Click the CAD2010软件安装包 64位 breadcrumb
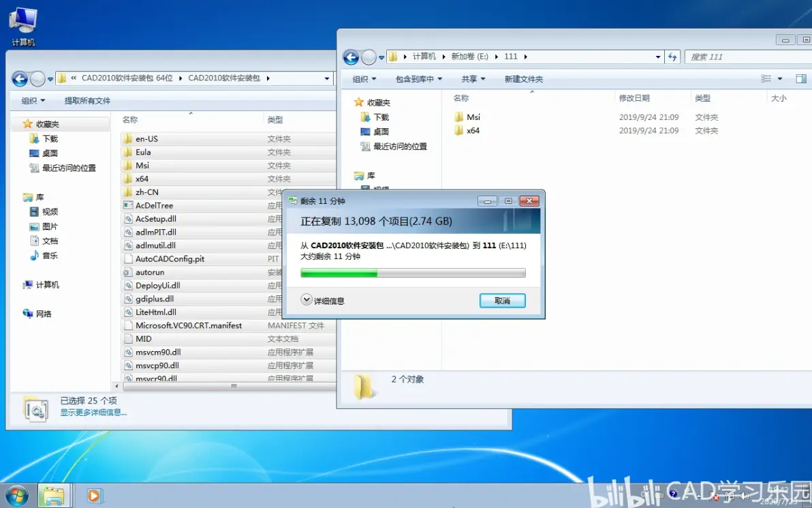This screenshot has height=508, width=812. tap(127, 78)
